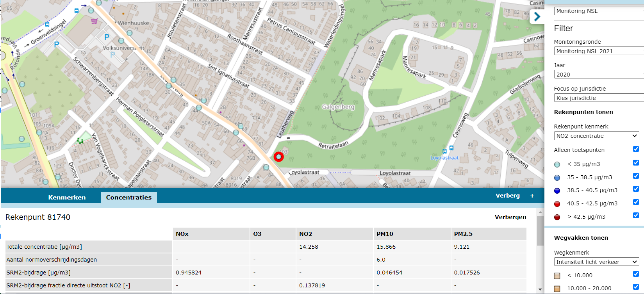Screen dimensions: 644x294
Task: Click the plus icon next to Verberg
Action: pos(532,196)
